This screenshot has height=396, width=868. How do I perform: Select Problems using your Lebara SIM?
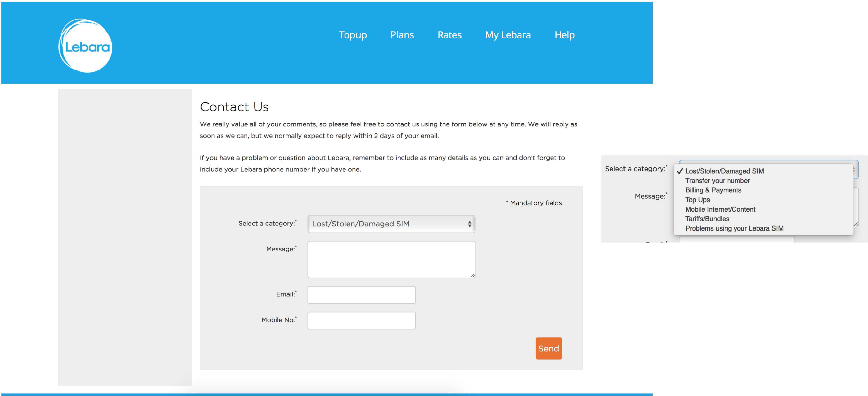734,229
